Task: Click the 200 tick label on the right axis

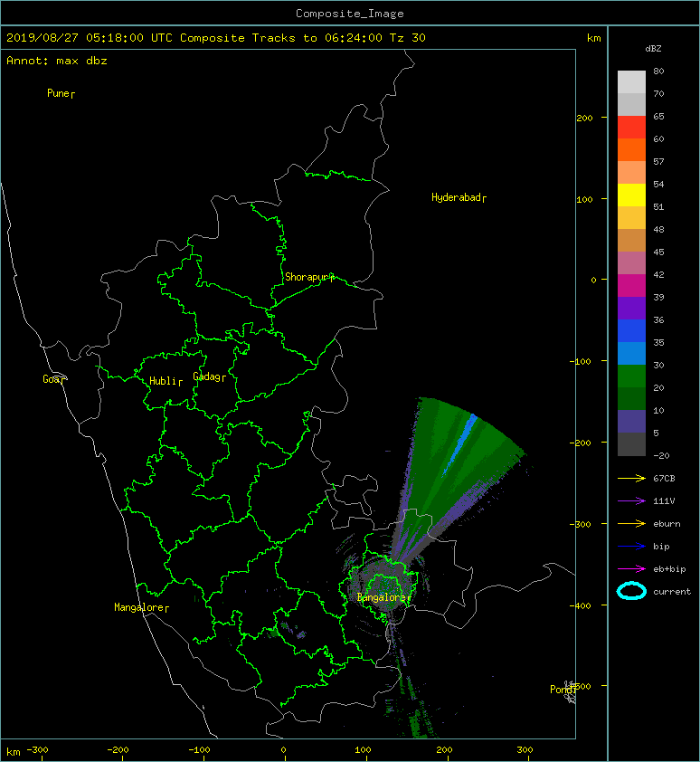Action: pos(584,118)
